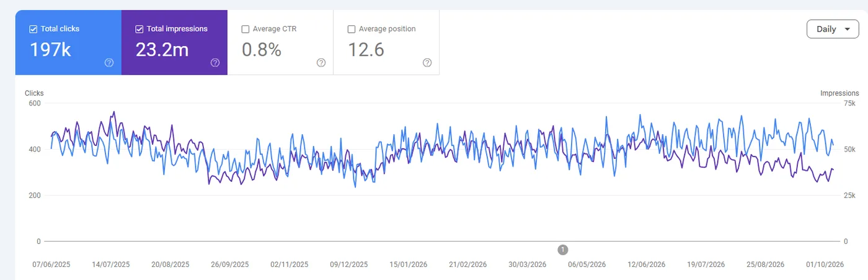The image size is (868, 280).
Task: Click the 25/08/2026 date axis label
Action: click(x=765, y=264)
